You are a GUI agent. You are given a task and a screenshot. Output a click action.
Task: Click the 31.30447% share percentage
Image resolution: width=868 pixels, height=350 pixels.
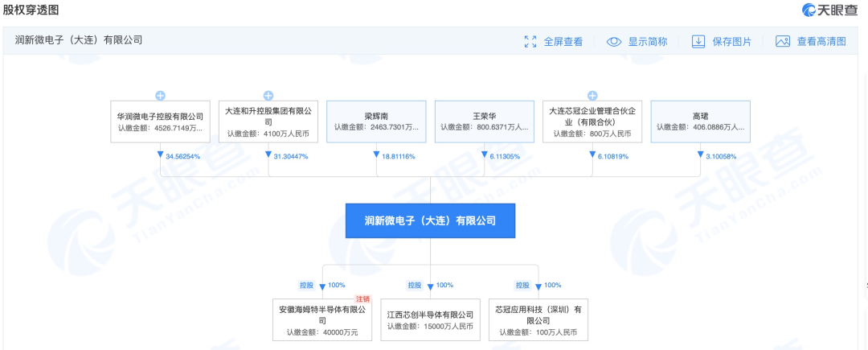[x=291, y=156]
